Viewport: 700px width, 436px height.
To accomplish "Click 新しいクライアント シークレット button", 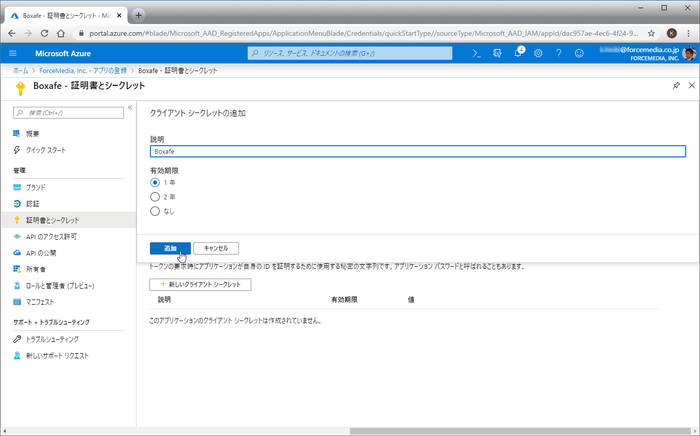I will (200, 284).
